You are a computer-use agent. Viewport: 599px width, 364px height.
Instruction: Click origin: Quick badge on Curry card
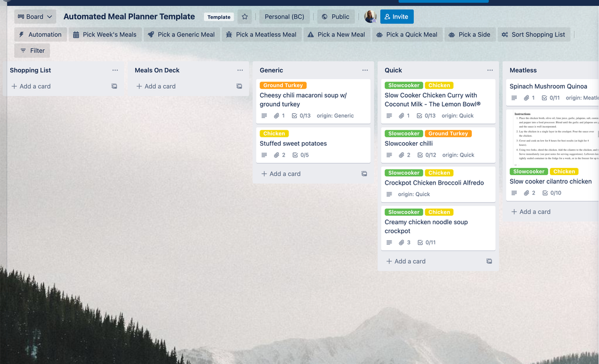(x=457, y=116)
